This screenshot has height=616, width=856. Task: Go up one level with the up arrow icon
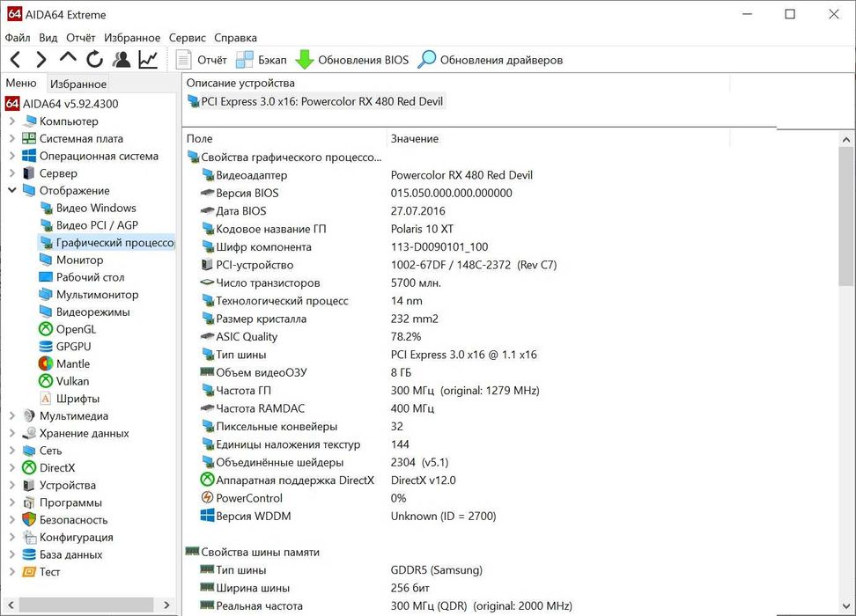coord(68,57)
